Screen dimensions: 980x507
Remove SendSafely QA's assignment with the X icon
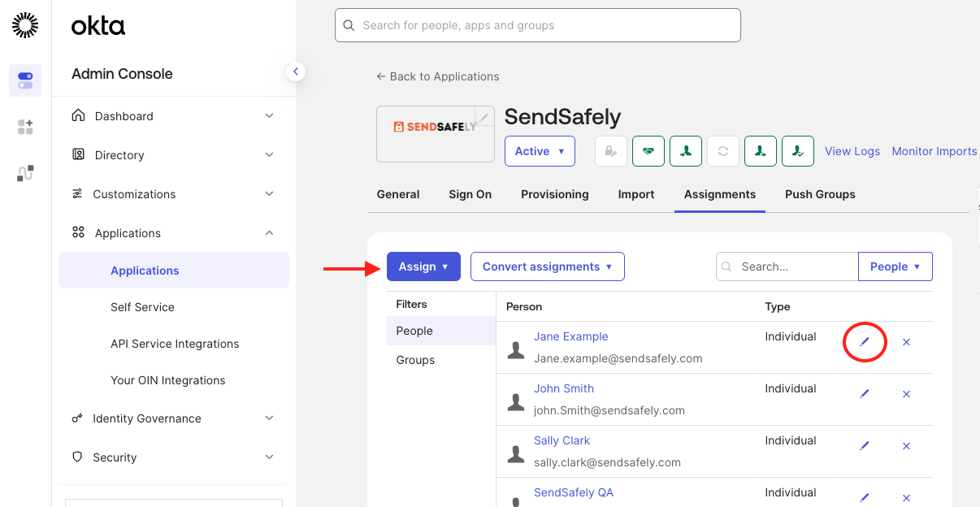(x=907, y=497)
